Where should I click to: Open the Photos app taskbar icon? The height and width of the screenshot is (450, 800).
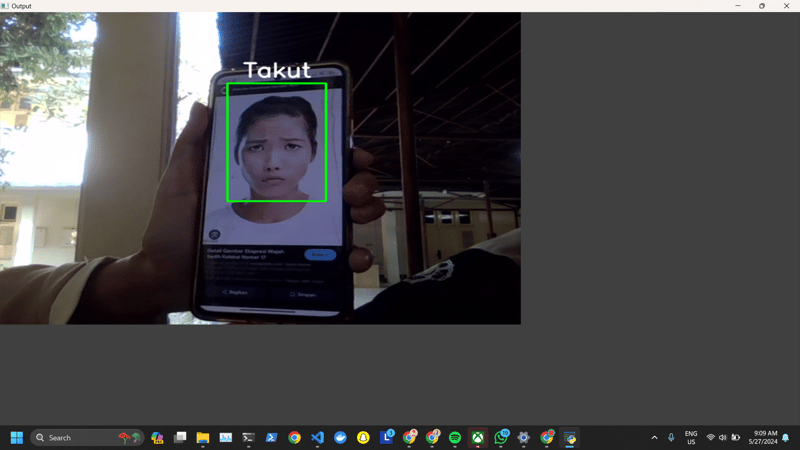pos(226,438)
